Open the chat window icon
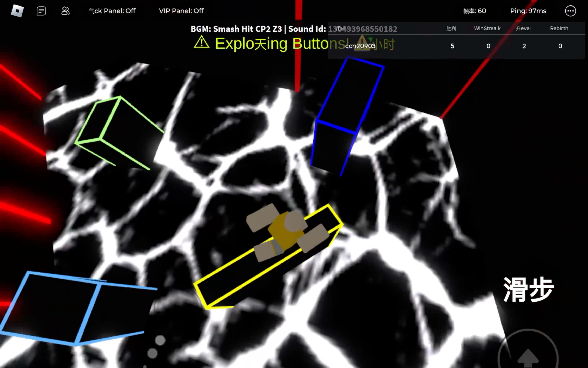This screenshot has height=368, width=588. (41, 11)
